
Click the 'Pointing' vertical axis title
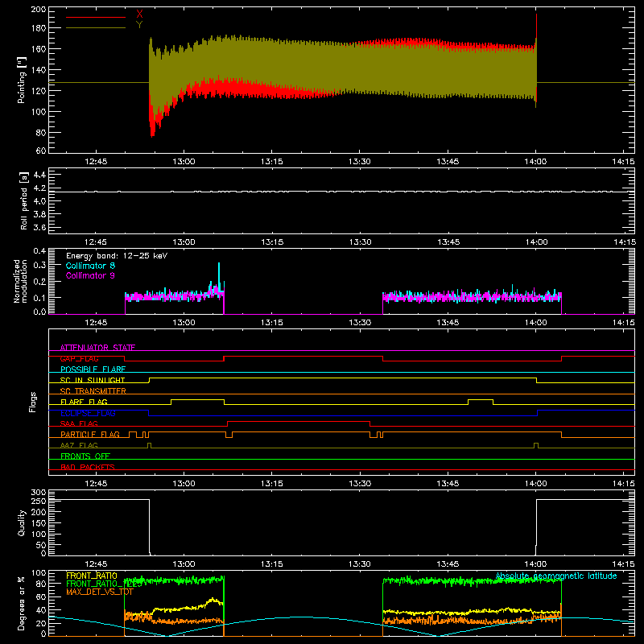coord(22,80)
